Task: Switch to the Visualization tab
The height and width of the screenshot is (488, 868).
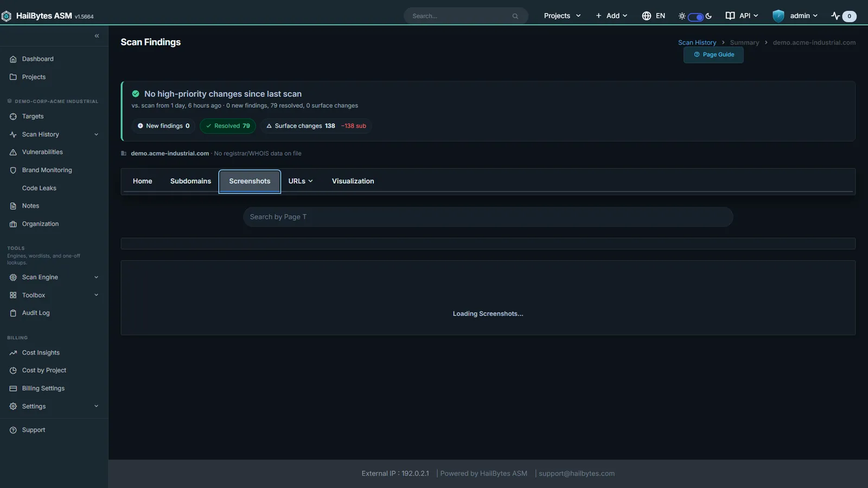Action: pos(353,181)
